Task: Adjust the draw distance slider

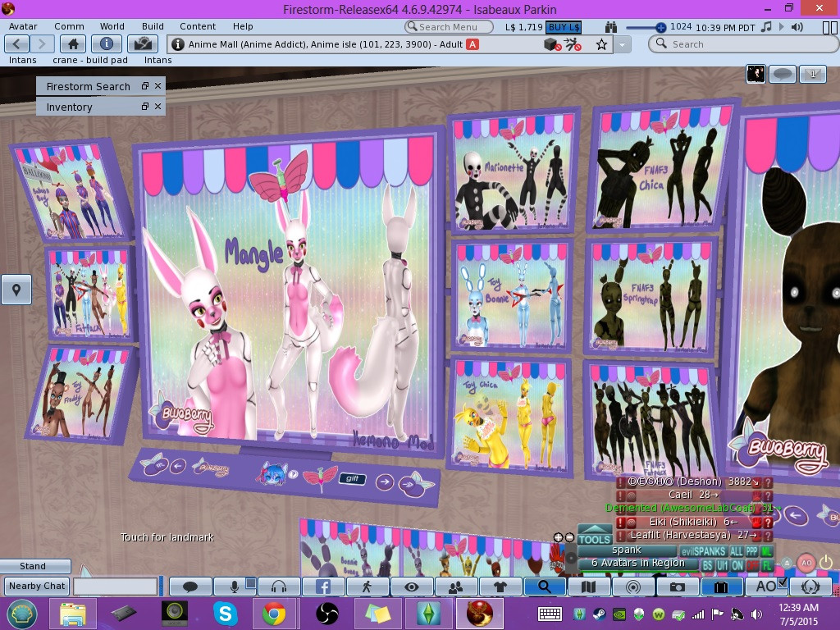Action: 646,27
